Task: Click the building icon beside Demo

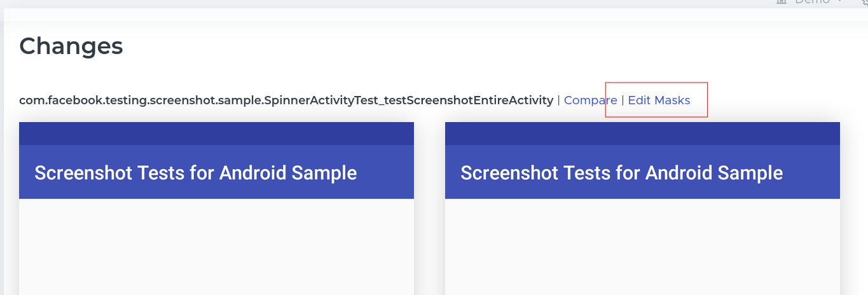Action: 782,2
